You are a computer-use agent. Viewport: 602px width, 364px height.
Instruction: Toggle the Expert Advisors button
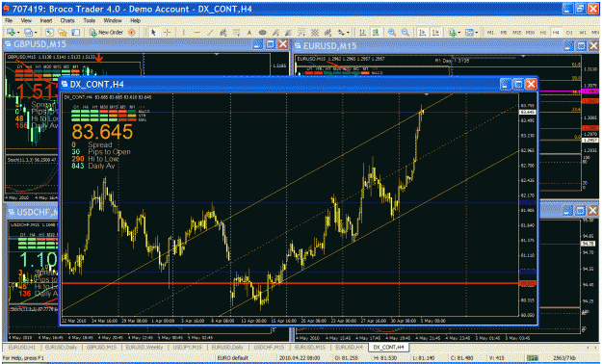[x=132, y=33]
